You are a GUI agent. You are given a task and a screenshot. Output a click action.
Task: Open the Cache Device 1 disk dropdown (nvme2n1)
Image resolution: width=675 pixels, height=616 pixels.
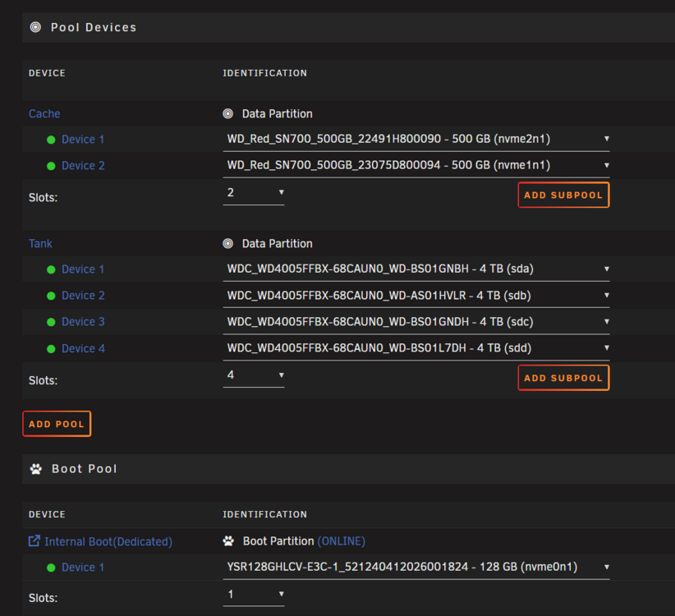click(x=416, y=139)
